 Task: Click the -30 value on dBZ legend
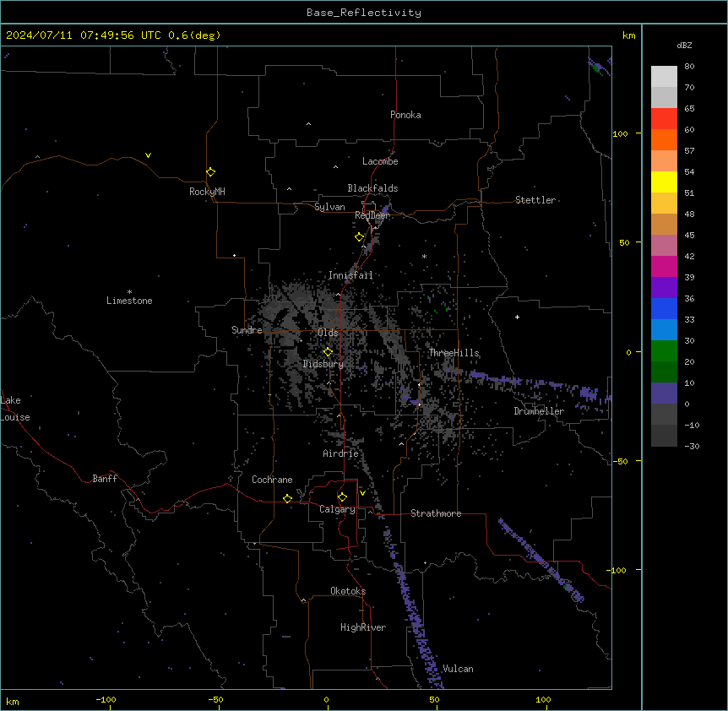(x=692, y=446)
